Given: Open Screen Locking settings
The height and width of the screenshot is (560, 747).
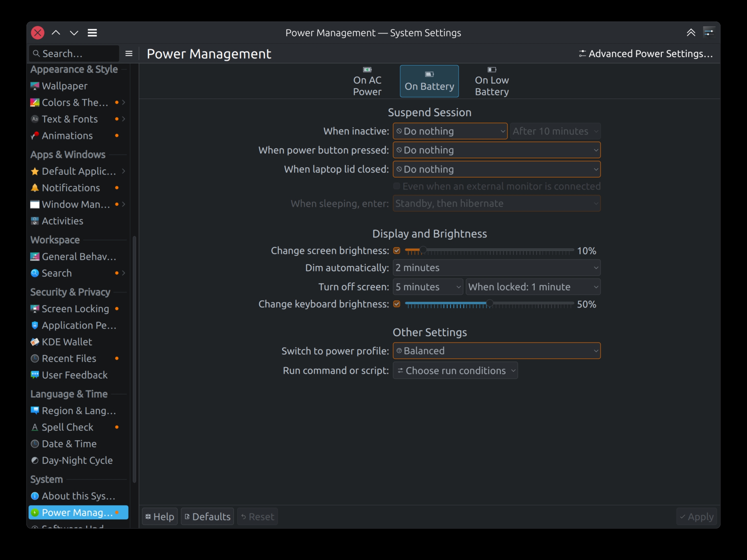Looking at the screenshot, I should (x=73, y=308).
